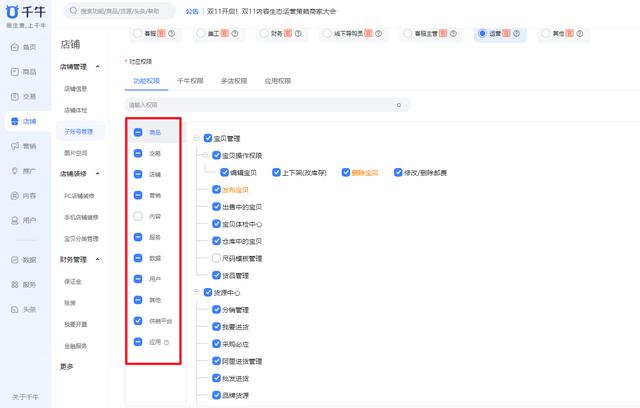Collapse the 店铺管理 menu group arrow
Viewport: 640px width, 408px height.
(x=98, y=67)
